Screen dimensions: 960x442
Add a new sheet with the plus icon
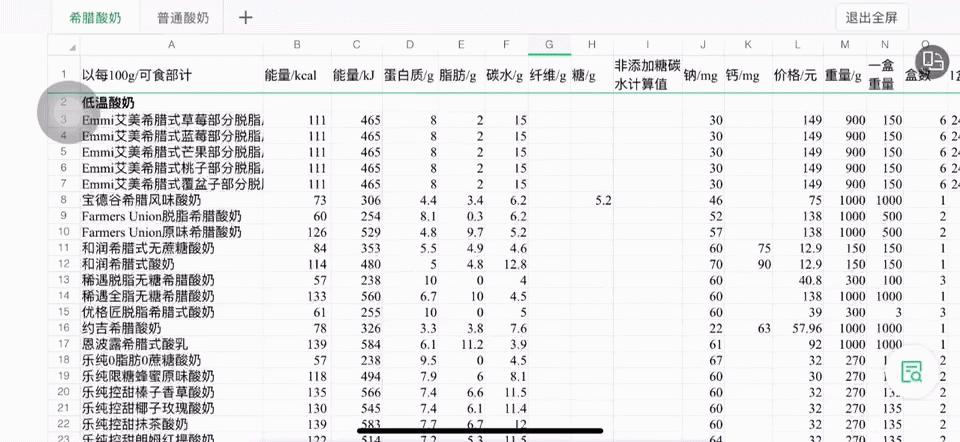(245, 18)
